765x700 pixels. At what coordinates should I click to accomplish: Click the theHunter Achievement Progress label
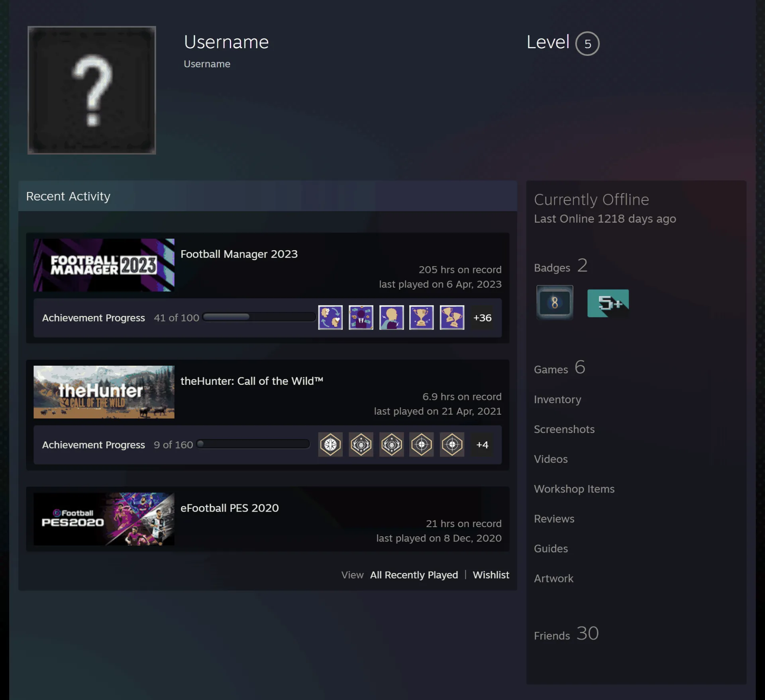94,445
